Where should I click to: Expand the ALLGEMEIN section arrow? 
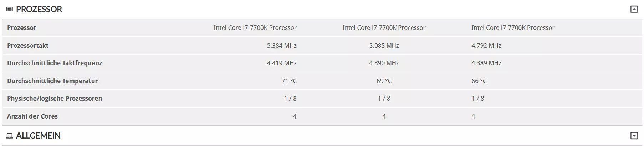634,136
